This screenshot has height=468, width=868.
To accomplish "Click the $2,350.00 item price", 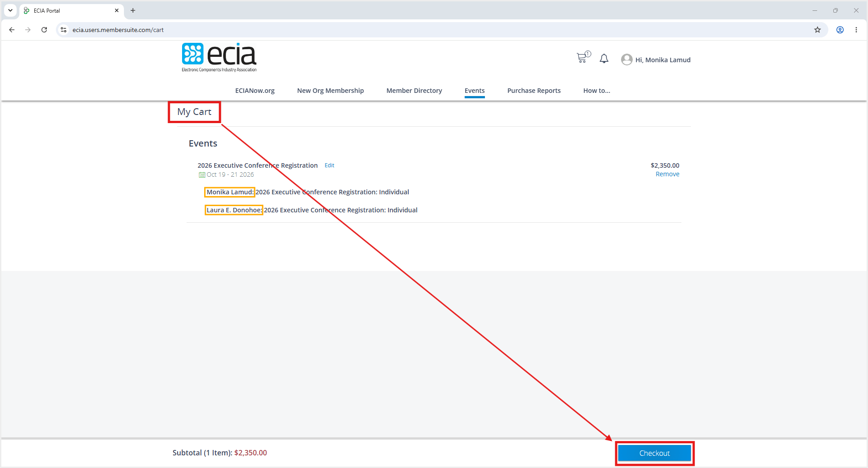I will (665, 165).
